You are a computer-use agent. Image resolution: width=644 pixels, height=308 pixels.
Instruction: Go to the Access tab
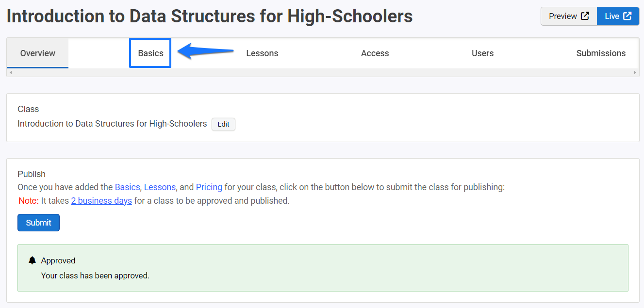click(375, 53)
